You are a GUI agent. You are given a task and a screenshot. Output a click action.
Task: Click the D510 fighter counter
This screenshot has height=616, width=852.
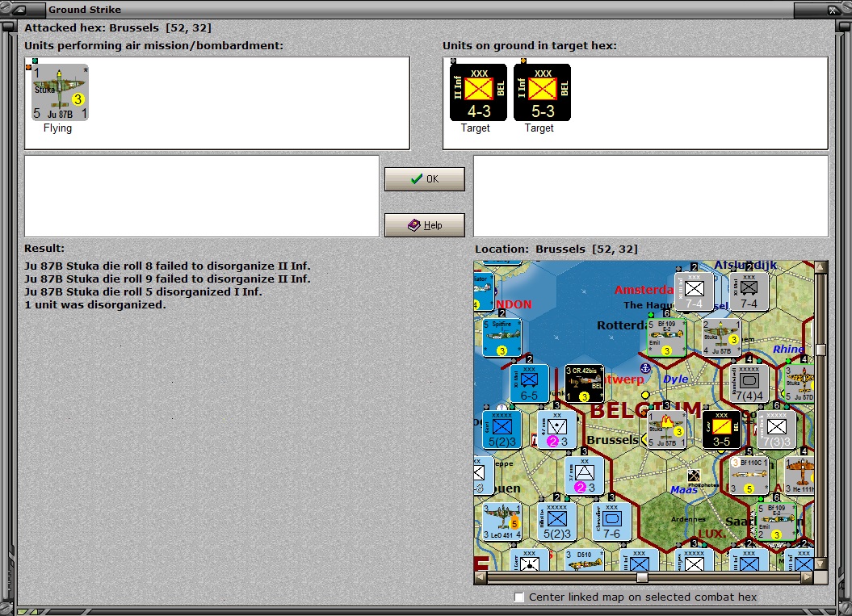[x=584, y=559]
